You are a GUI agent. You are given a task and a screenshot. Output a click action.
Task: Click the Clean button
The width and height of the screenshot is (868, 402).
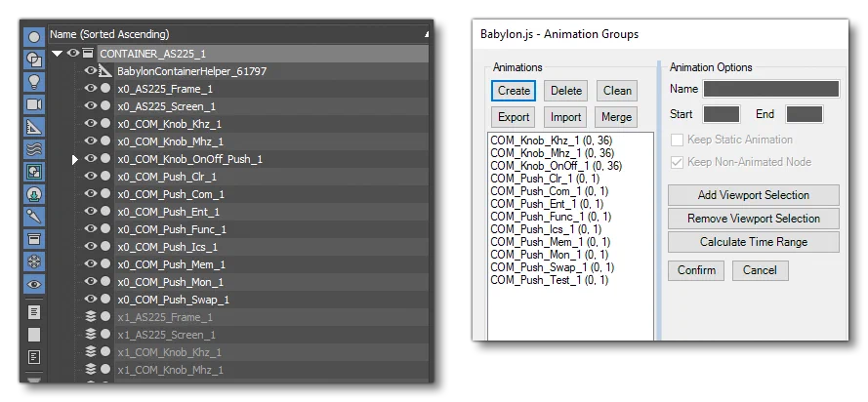[617, 91]
